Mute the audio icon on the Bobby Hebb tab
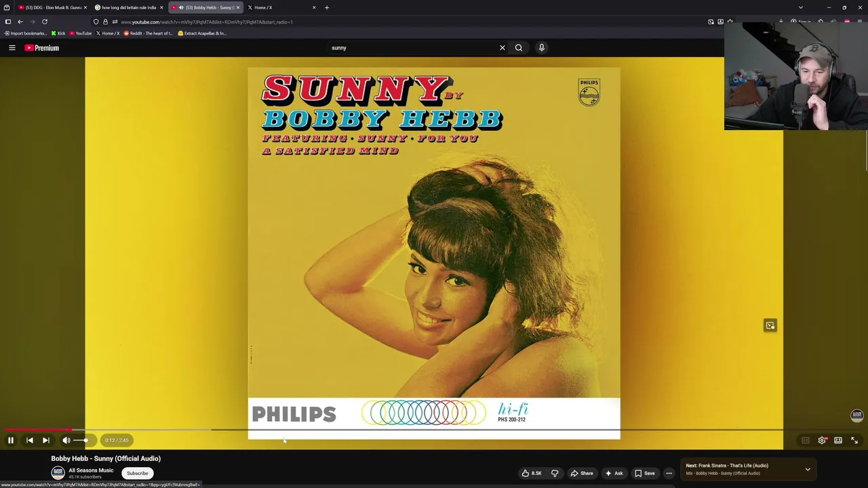This screenshot has height=488, width=868. 181,7
